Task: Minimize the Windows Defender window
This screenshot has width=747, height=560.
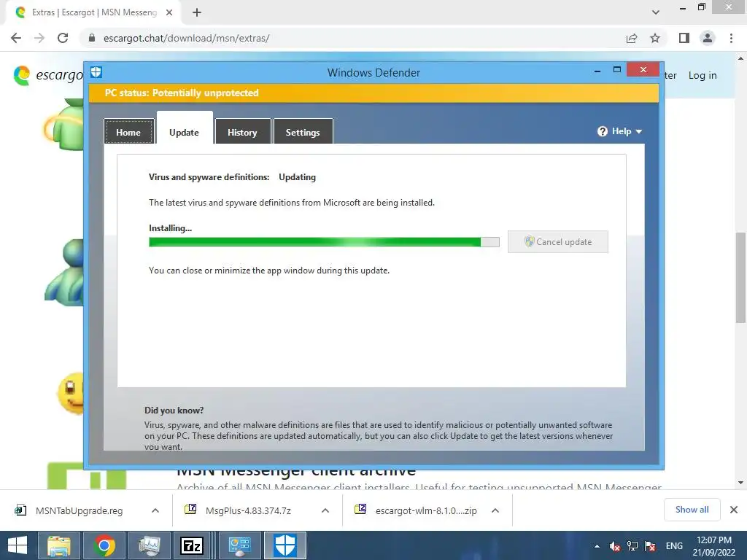Action: (x=597, y=71)
